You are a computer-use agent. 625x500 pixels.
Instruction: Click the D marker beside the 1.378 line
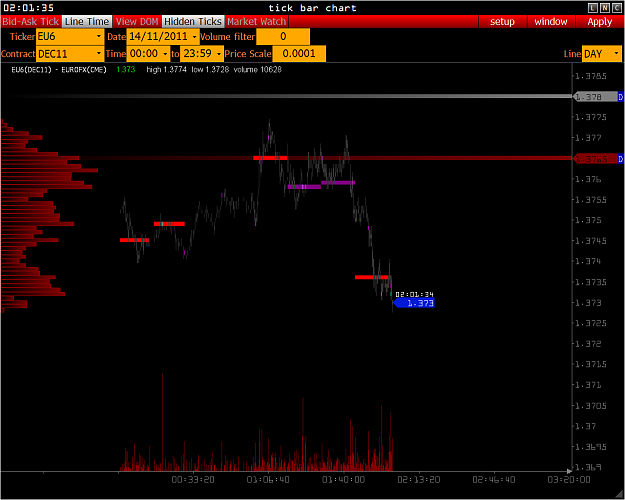click(621, 96)
